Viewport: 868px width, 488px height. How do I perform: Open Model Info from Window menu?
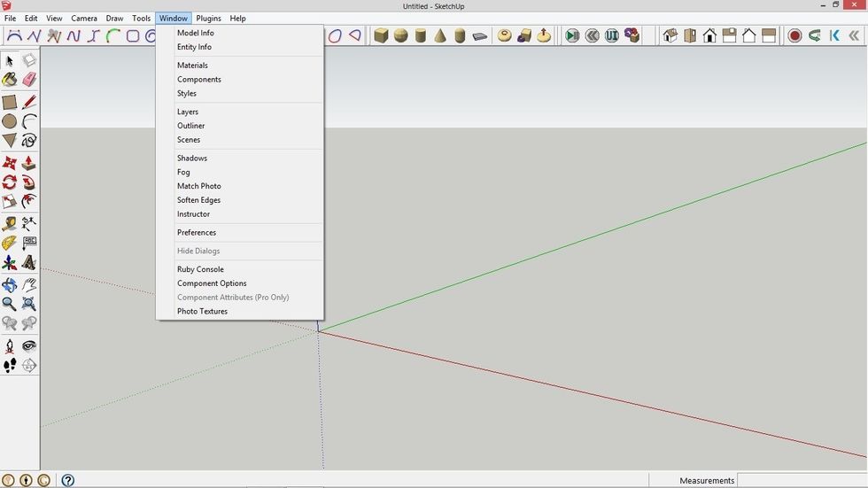(x=195, y=33)
